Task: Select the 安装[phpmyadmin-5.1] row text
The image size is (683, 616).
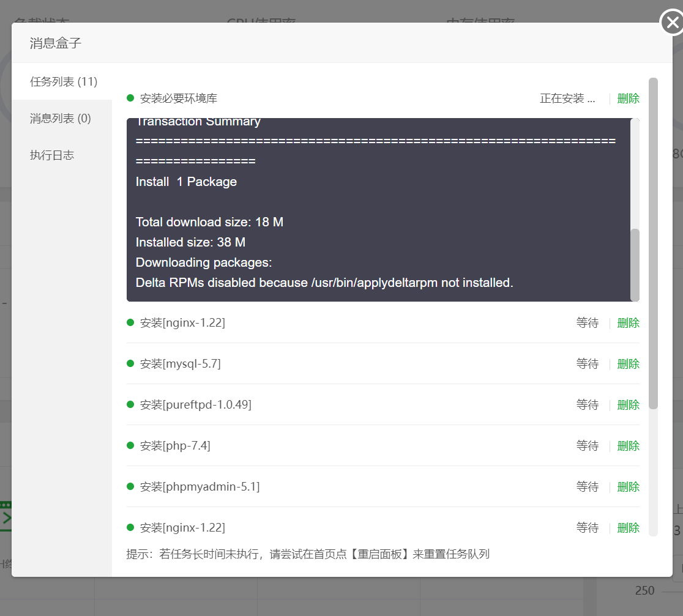Action: 200,487
